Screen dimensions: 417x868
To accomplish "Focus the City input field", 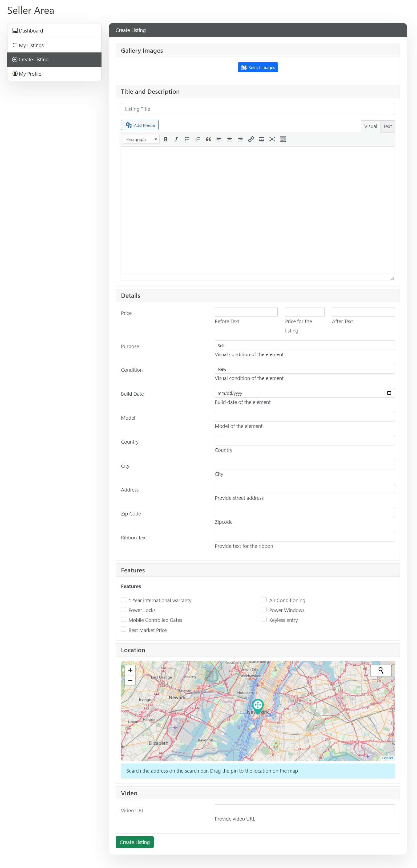I will tap(305, 465).
